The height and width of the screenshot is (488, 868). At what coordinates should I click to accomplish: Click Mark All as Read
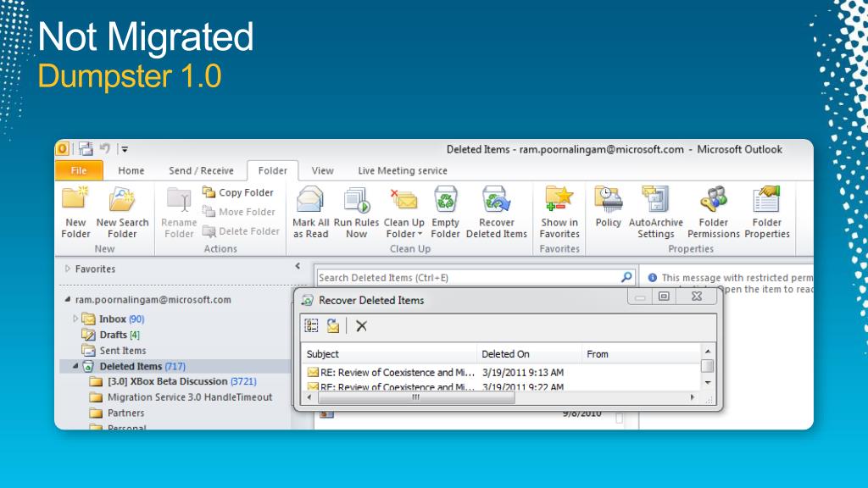310,213
